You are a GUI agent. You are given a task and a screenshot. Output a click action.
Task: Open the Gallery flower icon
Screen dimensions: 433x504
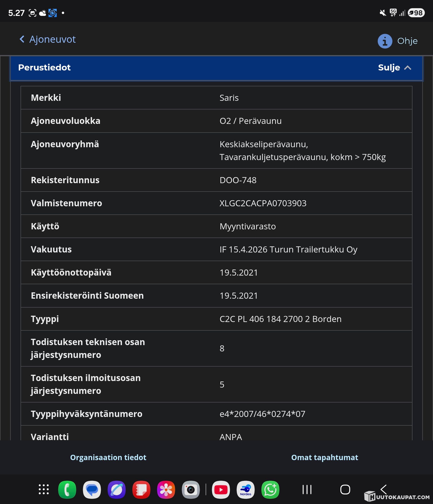click(166, 489)
